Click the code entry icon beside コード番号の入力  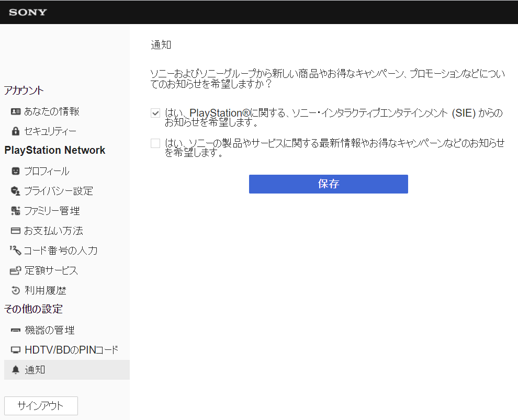[x=16, y=251]
